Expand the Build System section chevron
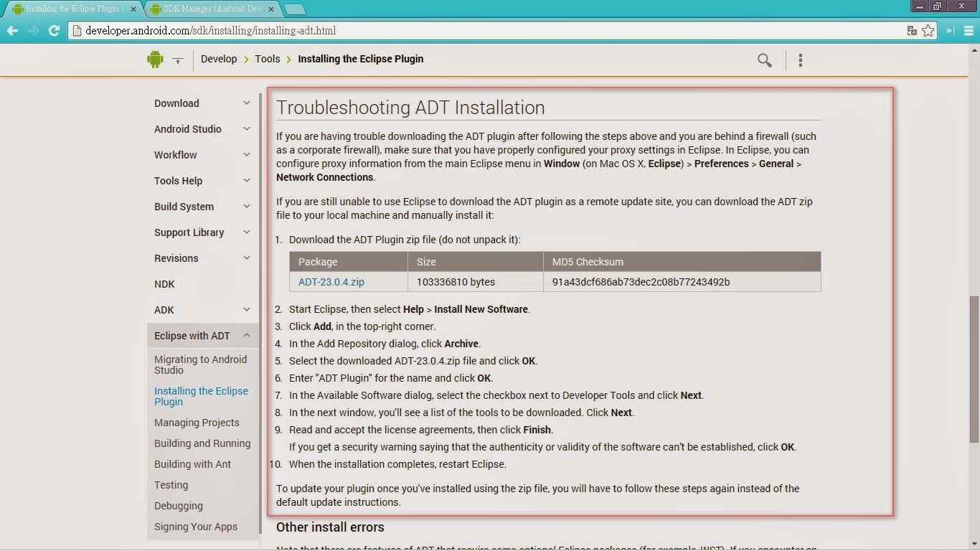980x551 pixels. click(x=247, y=207)
